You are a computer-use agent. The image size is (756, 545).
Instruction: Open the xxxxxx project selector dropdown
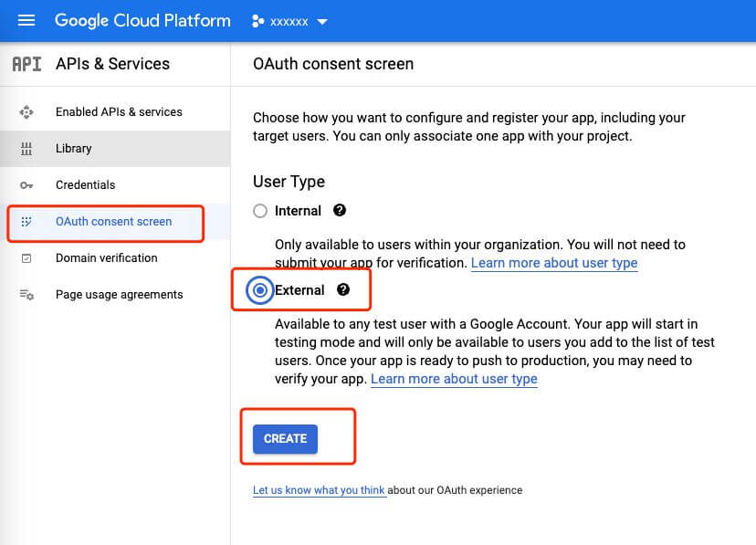click(x=289, y=21)
